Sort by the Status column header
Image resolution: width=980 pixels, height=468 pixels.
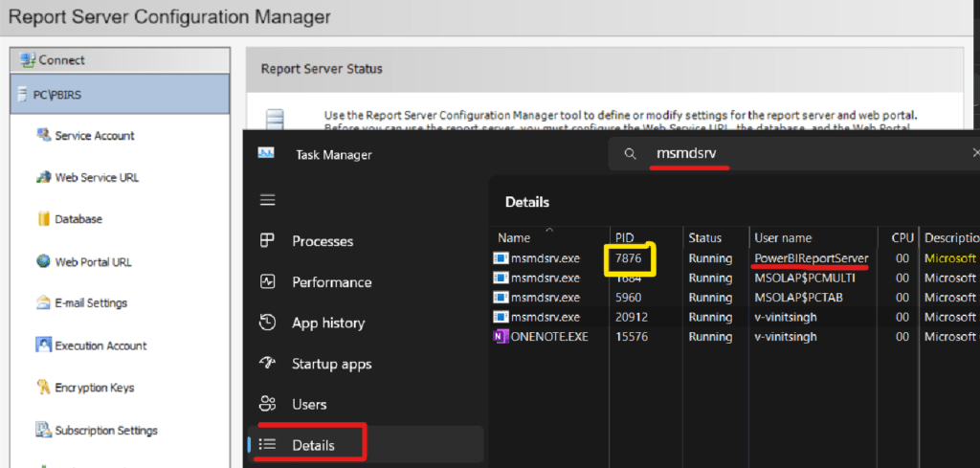click(716, 237)
